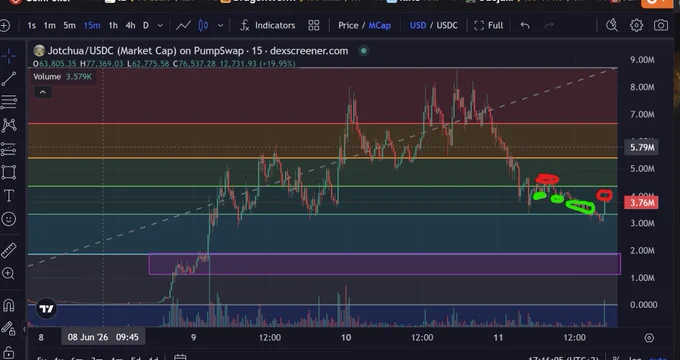Select the rectangle shape tool
This screenshot has width=680, height=360.
click(x=9, y=172)
